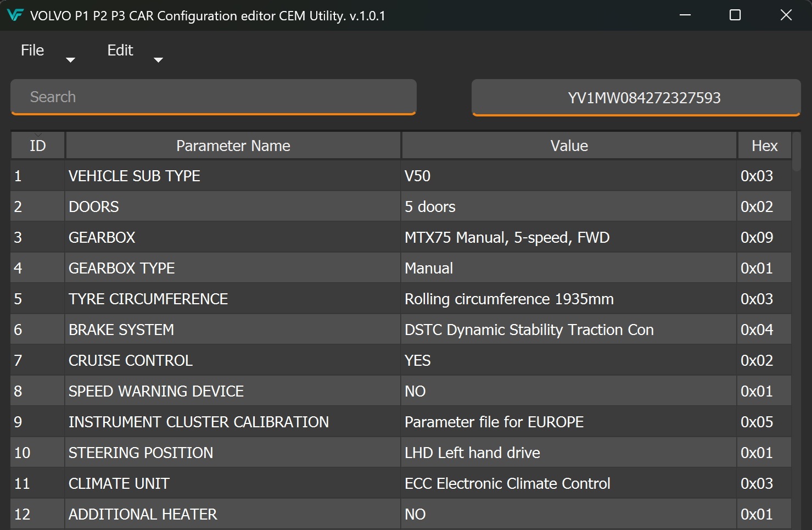Click the Search input field

pyautogui.click(x=214, y=97)
